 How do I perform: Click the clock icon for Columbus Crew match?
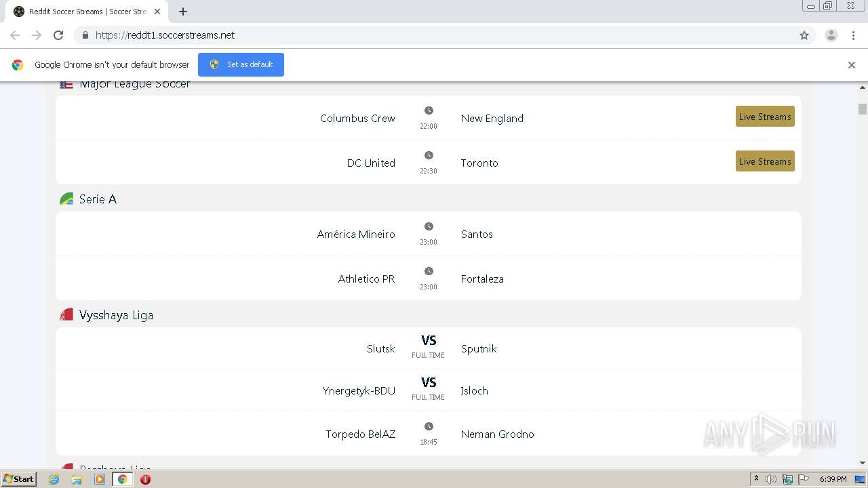429,110
